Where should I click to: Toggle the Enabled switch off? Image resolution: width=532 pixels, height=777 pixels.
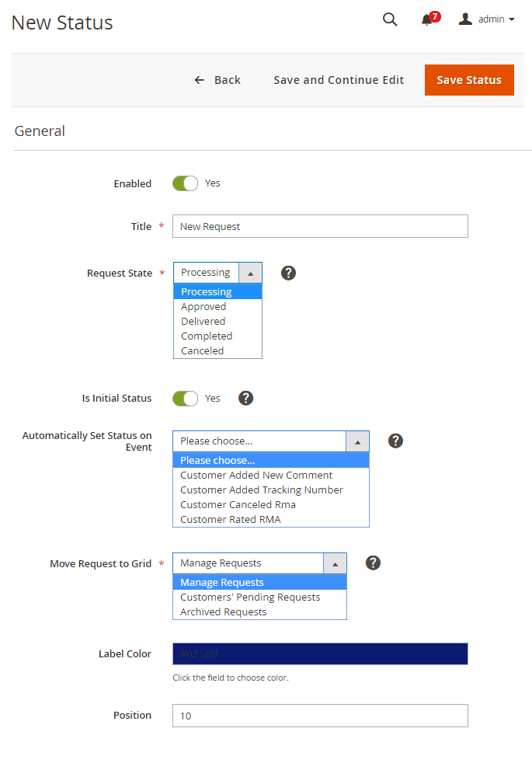click(x=185, y=183)
